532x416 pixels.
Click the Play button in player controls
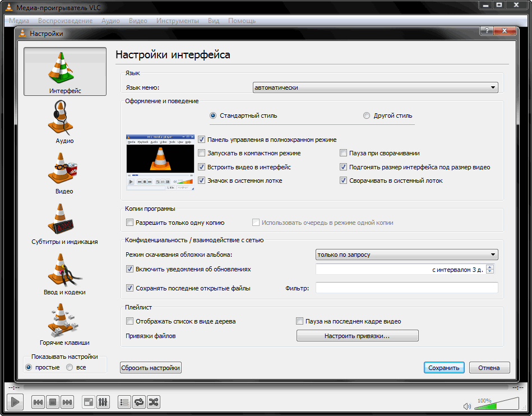coord(15,401)
